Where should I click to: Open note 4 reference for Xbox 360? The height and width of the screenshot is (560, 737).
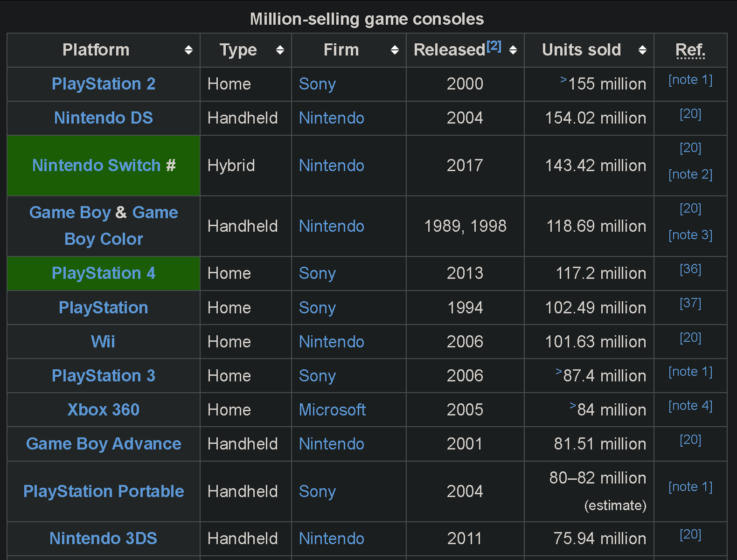[690, 406]
